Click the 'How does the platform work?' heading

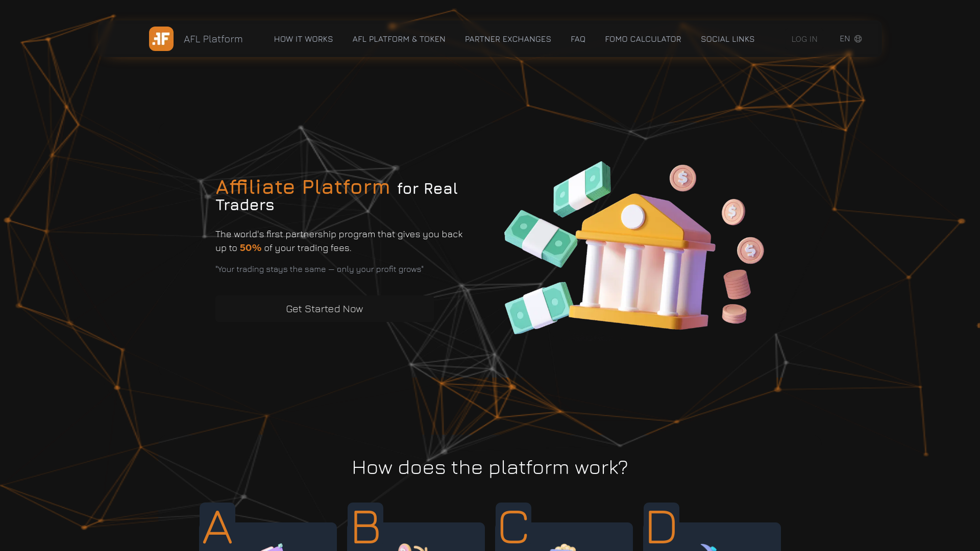490,467
